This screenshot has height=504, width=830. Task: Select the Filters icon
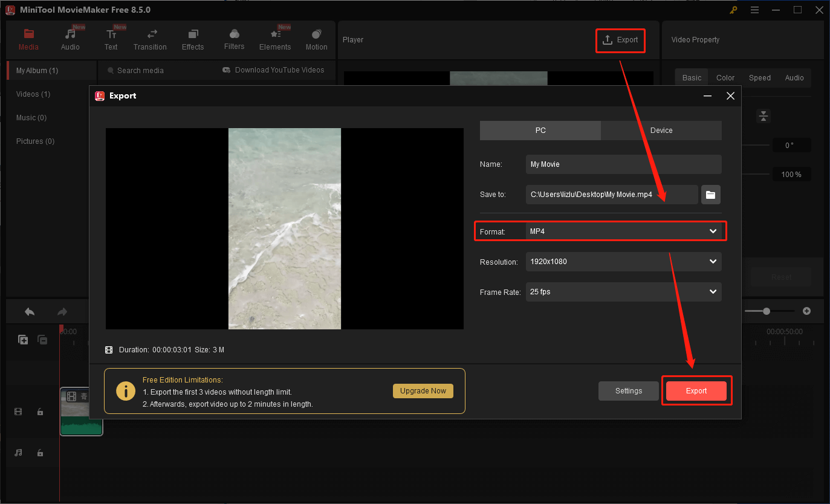234,38
